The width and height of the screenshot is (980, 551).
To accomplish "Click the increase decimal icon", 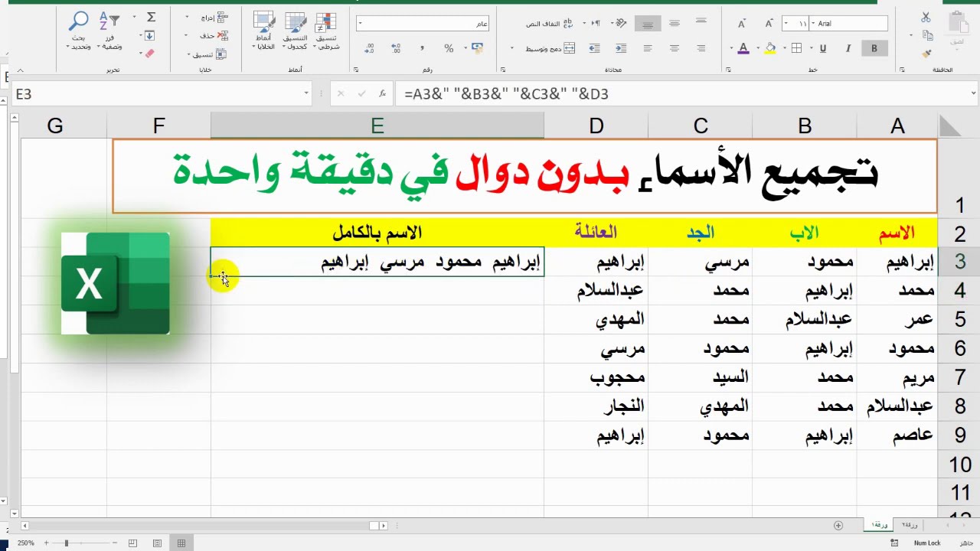I will coord(396,48).
